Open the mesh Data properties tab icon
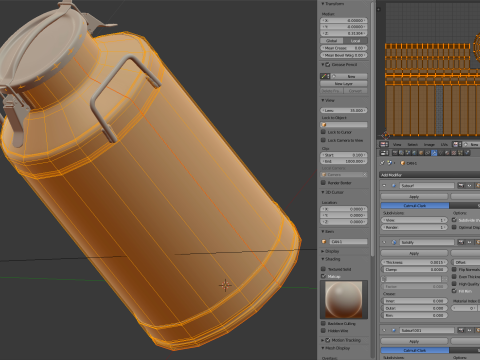The height and width of the screenshot is (360, 480). point(441,153)
